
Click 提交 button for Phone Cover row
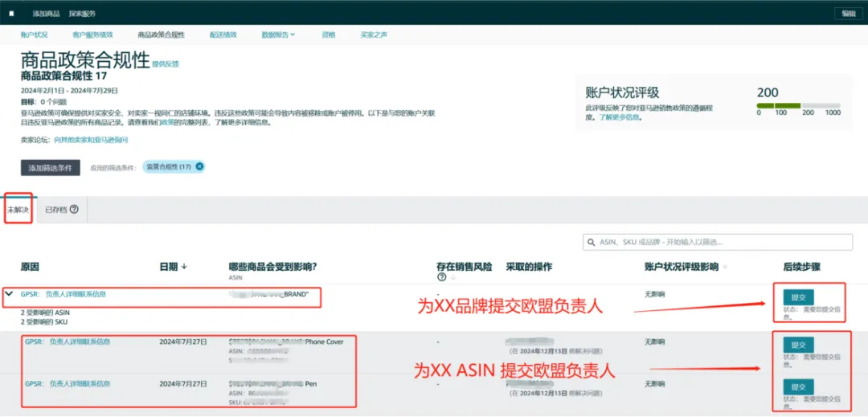point(798,345)
